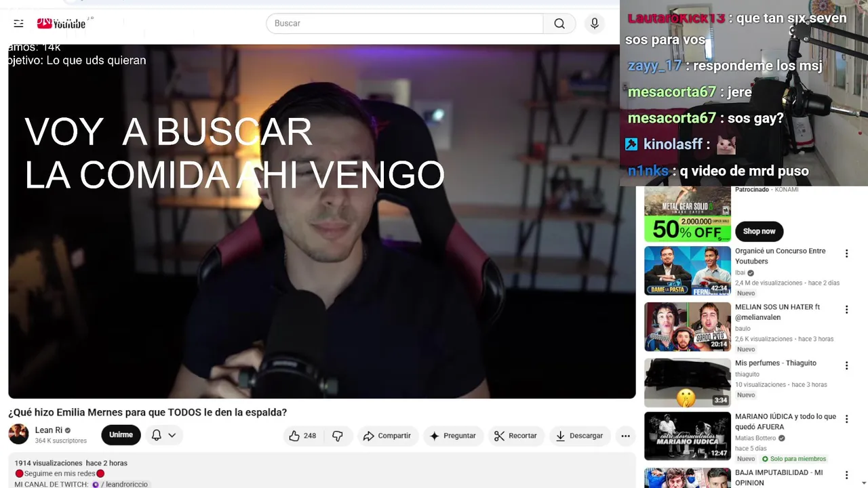Click the Descargar download button

pos(579,436)
